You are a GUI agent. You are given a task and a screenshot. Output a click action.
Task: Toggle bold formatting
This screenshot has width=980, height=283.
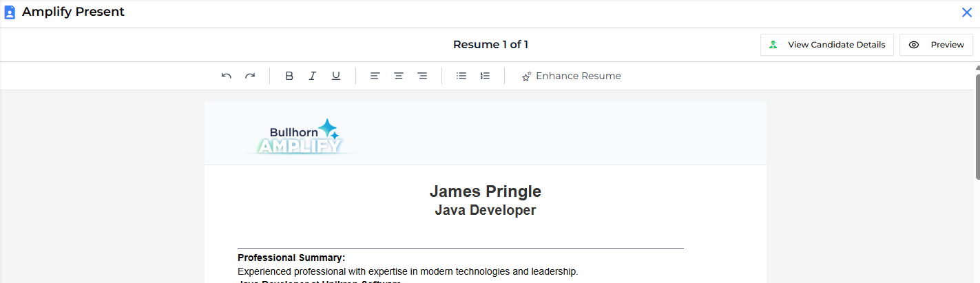coord(289,76)
